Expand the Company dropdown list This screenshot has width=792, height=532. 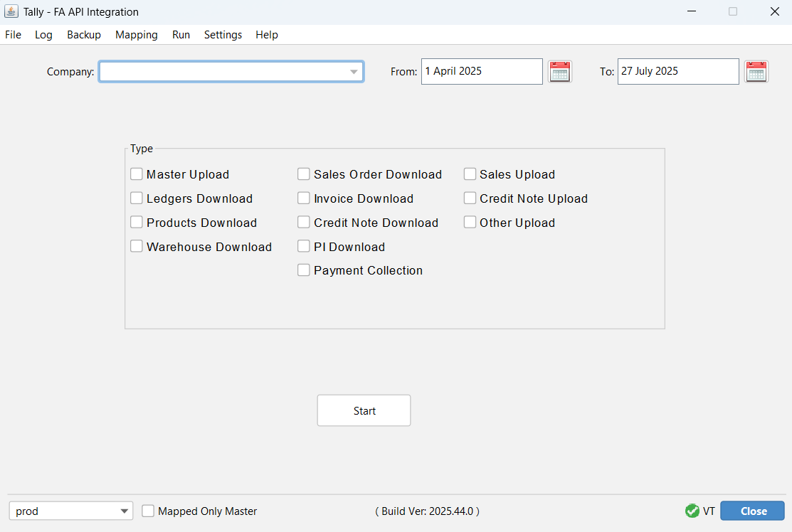pyautogui.click(x=354, y=72)
